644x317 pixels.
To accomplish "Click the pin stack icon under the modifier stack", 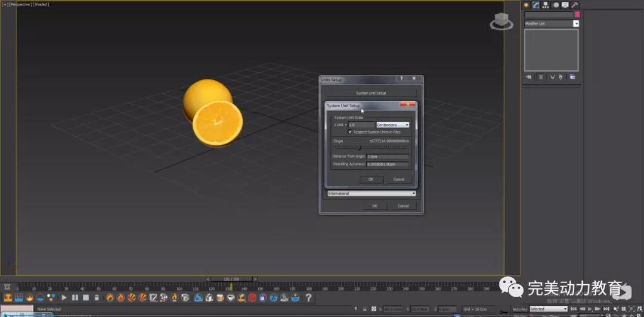I will point(528,77).
